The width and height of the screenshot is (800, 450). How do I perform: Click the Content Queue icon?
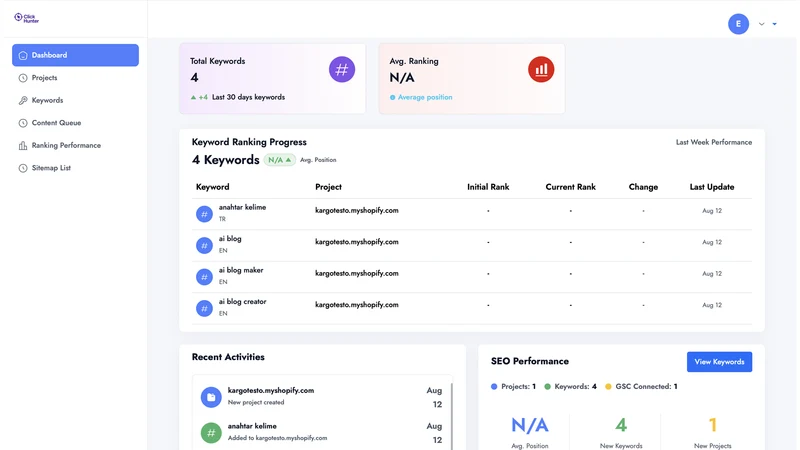click(x=23, y=123)
